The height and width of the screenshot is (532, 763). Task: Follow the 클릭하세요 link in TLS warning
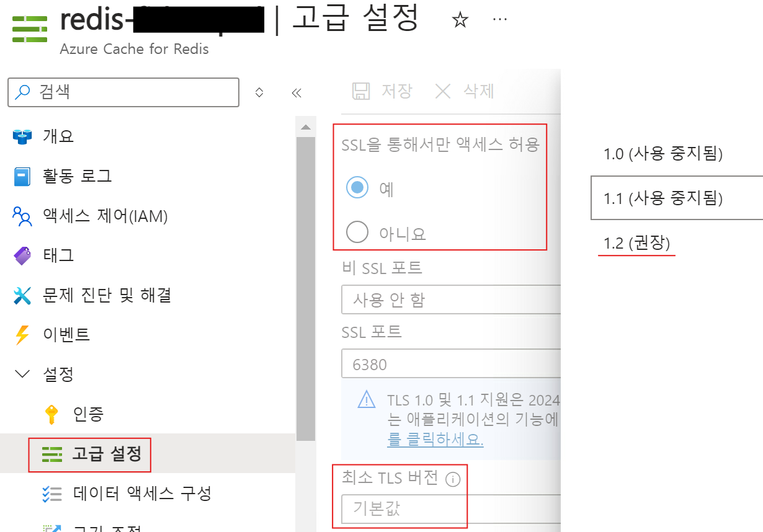pyautogui.click(x=435, y=440)
